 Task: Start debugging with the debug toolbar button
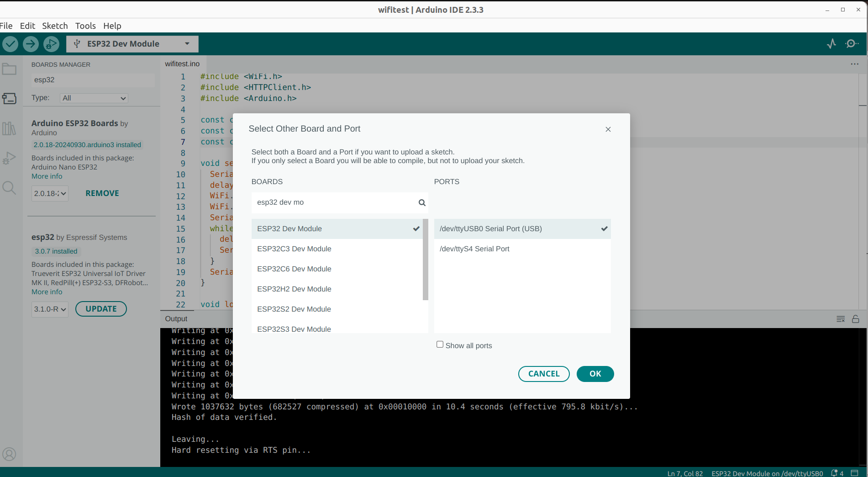(x=51, y=44)
